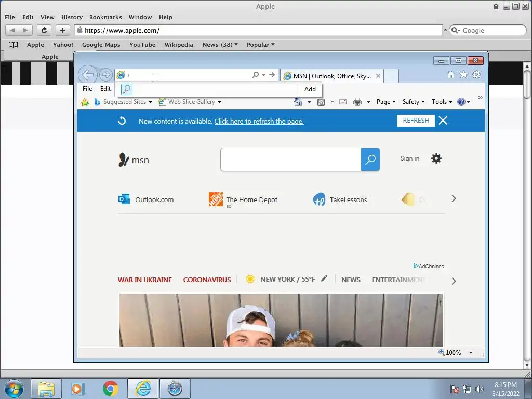The image size is (532, 399).
Task: Expand Safari Popular bookmarks folder
Action: (261, 45)
